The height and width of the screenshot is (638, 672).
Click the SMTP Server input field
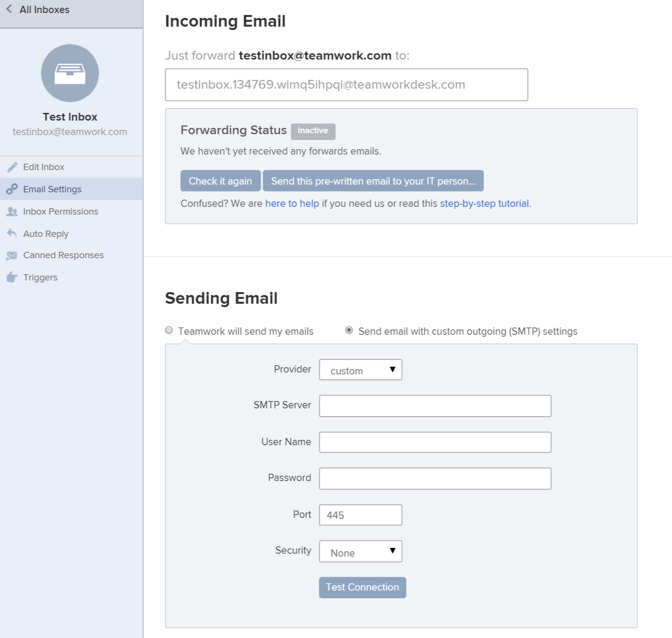pyautogui.click(x=435, y=406)
